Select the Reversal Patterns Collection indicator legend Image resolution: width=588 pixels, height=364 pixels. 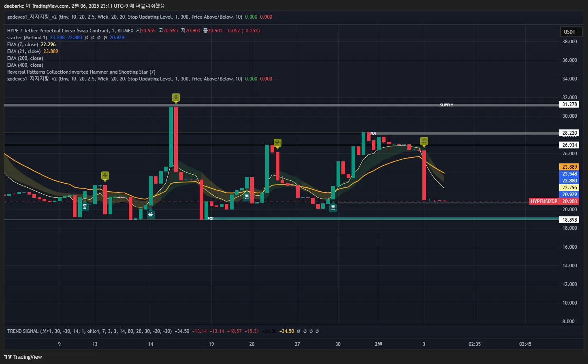[x=81, y=72]
